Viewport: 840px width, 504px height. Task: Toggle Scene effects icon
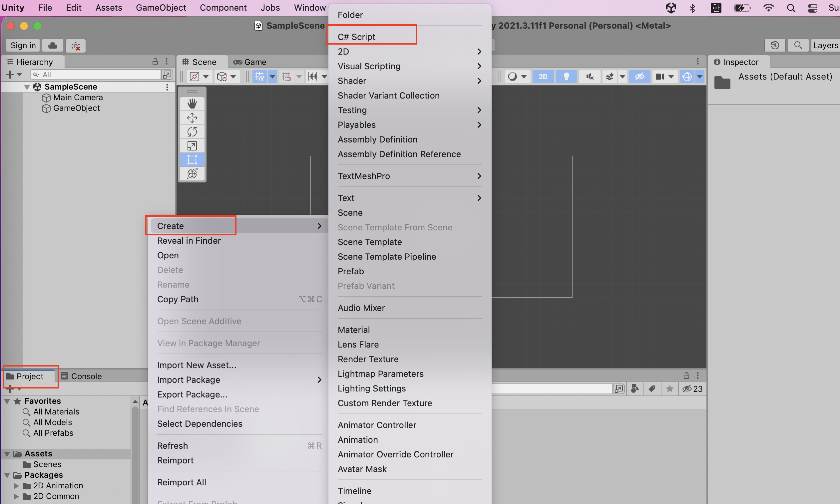click(x=610, y=77)
